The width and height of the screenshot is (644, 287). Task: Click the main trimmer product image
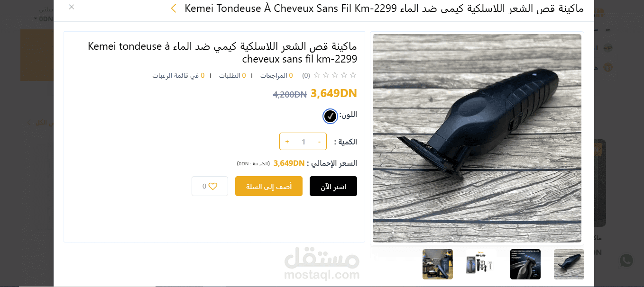(x=477, y=138)
